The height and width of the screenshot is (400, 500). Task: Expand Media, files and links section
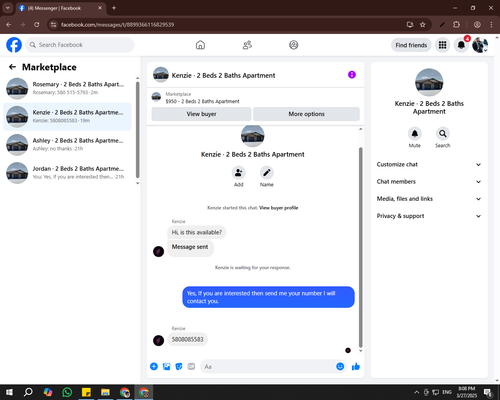(429, 199)
